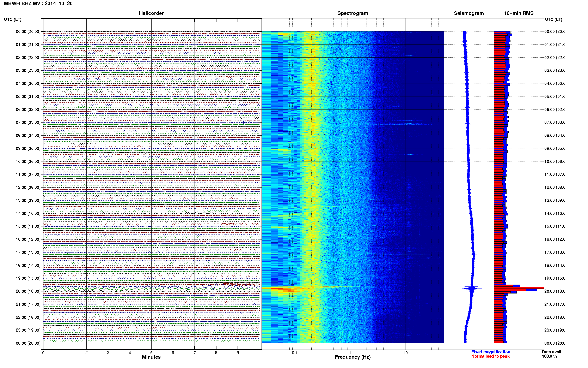Select the left time label 10:00 (06:00)
588x368 pixels.
pyautogui.click(x=28, y=161)
